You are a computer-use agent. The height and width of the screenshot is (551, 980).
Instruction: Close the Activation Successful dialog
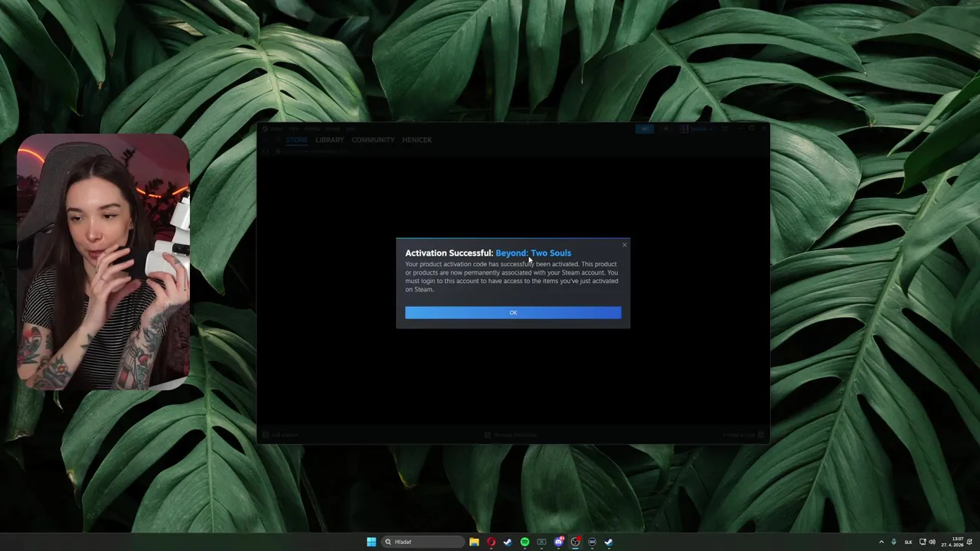click(624, 245)
